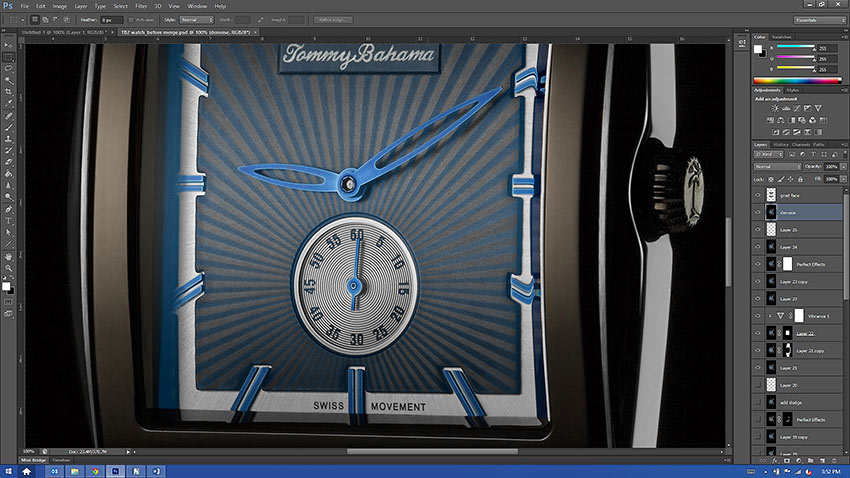Select the Pen tool
The height and width of the screenshot is (478, 850).
tap(8, 209)
